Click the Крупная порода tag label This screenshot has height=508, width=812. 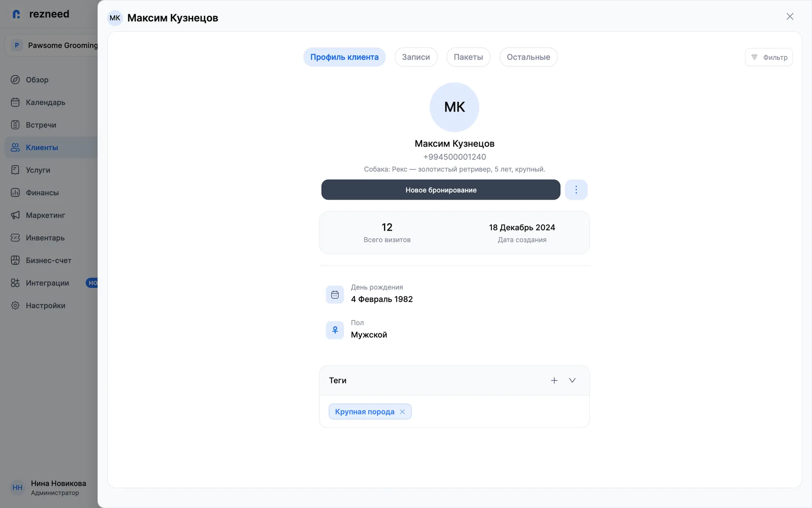pos(364,412)
